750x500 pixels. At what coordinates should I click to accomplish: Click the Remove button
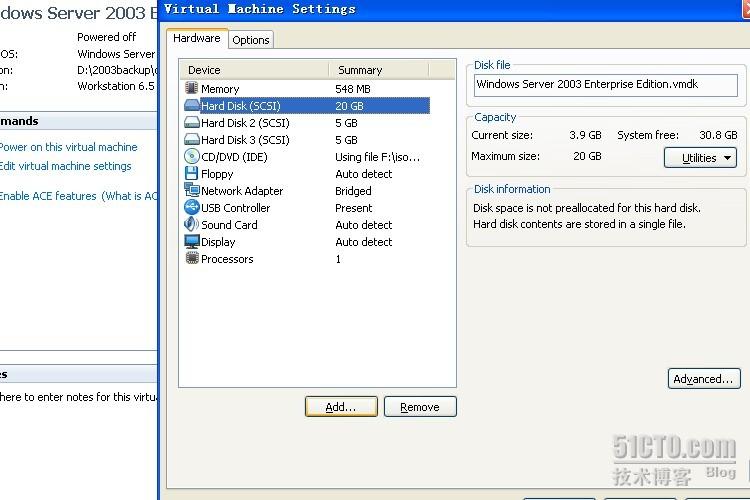(420, 407)
